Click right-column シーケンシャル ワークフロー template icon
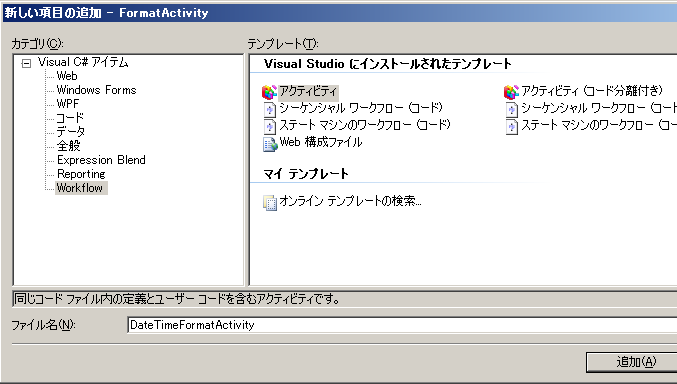Viewport: 677px width, 384px height. coord(512,109)
